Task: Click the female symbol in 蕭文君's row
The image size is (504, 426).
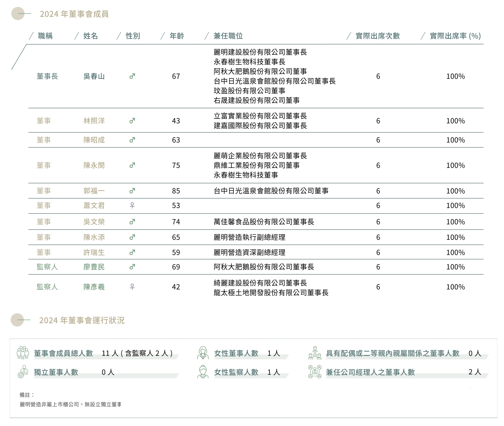Action: click(132, 205)
